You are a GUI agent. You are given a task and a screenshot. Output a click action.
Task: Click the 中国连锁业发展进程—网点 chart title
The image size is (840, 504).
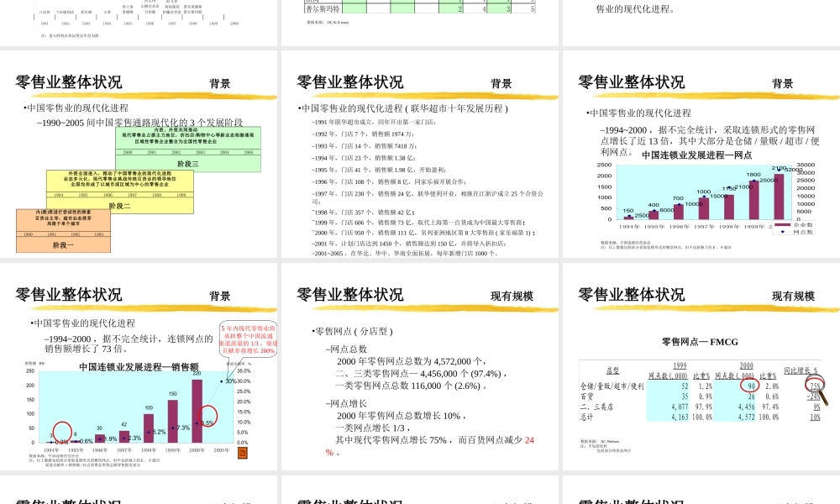(697, 155)
